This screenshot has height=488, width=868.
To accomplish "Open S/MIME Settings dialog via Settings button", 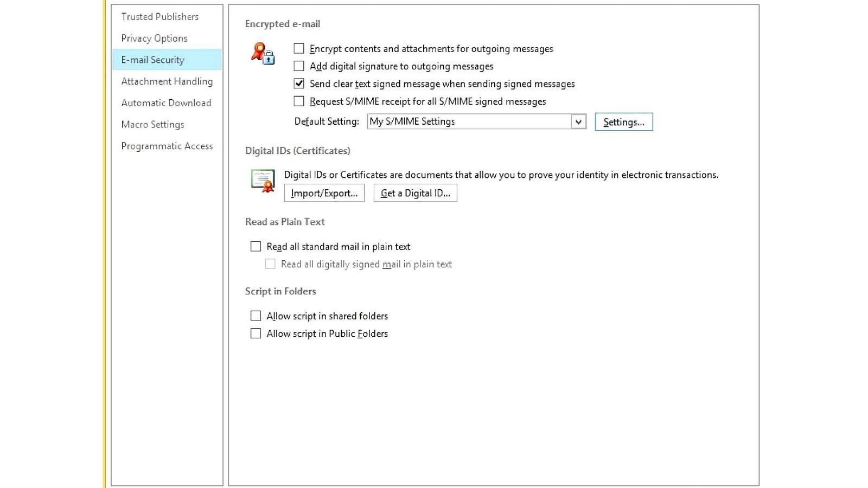I will tap(623, 121).
